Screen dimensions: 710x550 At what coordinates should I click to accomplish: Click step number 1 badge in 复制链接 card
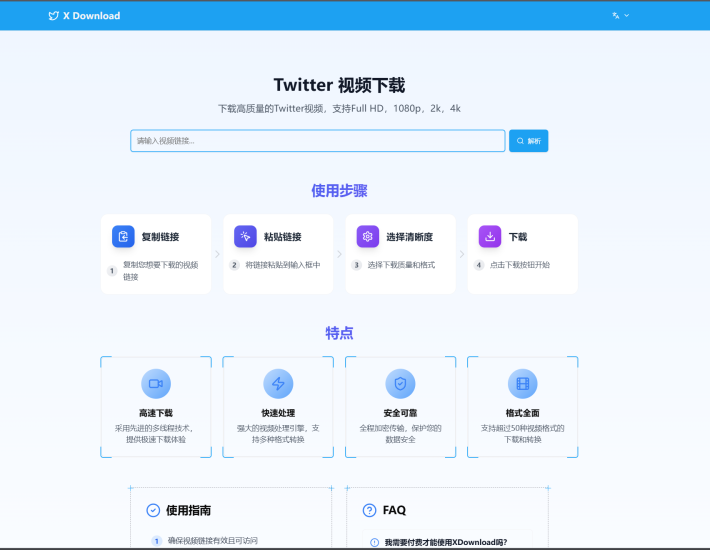click(x=112, y=271)
